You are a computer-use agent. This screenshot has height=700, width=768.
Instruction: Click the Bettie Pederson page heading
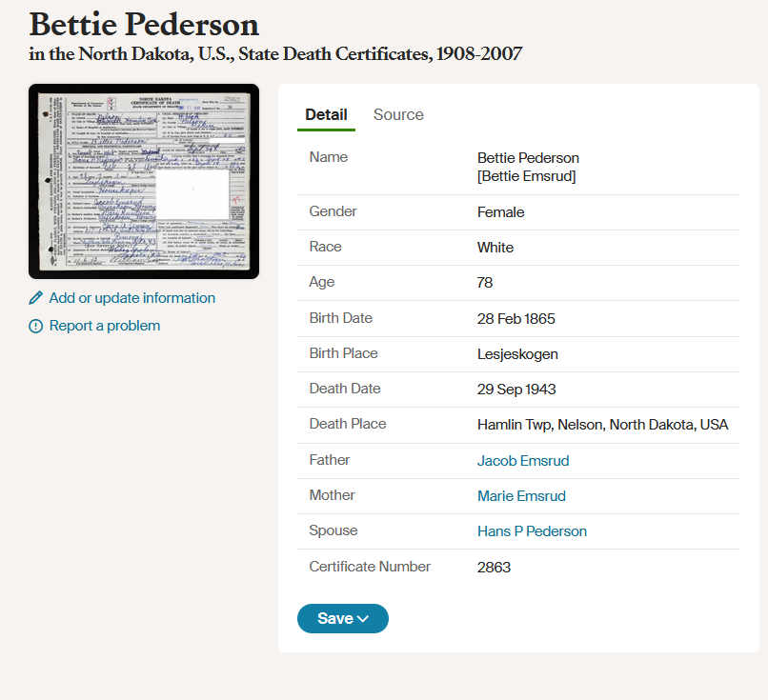[x=144, y=25]
